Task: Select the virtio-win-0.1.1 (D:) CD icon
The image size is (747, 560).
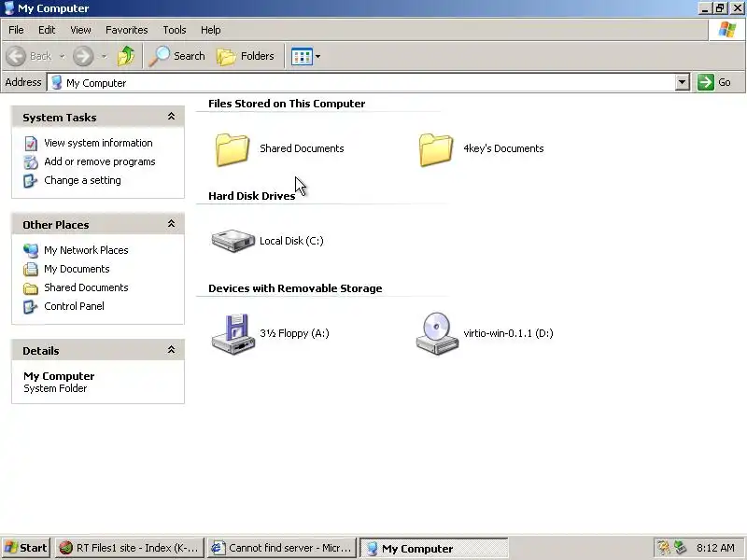Action: [x=437, y=333]
